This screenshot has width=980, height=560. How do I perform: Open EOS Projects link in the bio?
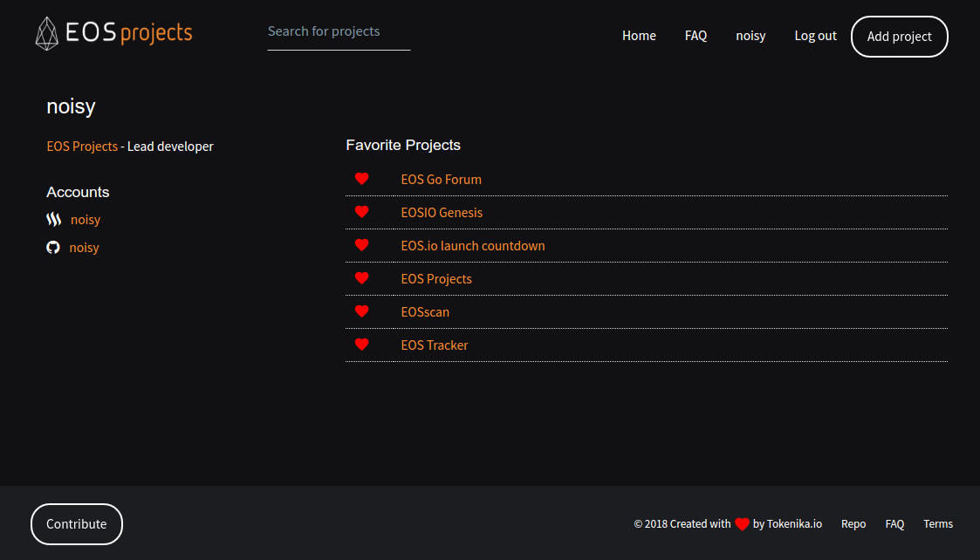point(82,147)
